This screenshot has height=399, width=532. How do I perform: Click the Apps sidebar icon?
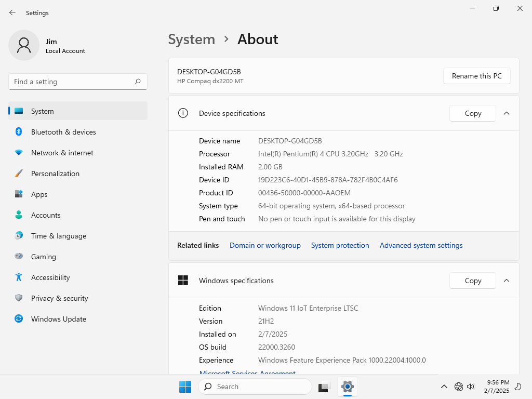point(19,194)
